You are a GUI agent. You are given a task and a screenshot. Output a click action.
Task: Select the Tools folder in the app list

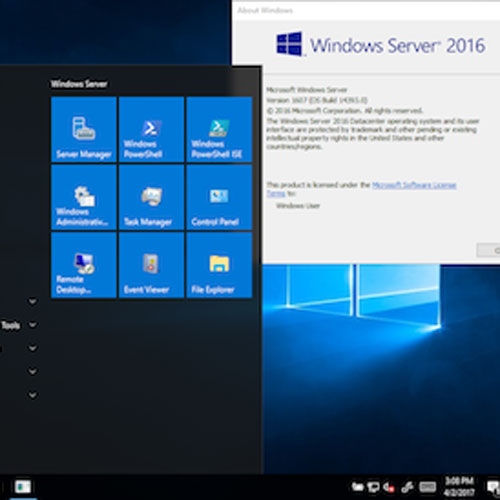click(x=11, y=325)
